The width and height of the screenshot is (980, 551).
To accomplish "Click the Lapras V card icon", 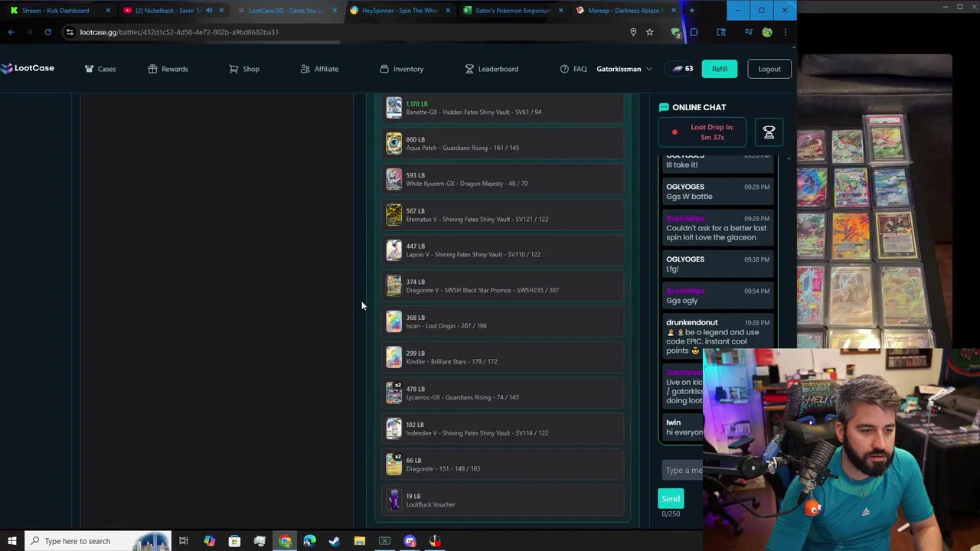I will pyautogui.click(x=394, y=250).
